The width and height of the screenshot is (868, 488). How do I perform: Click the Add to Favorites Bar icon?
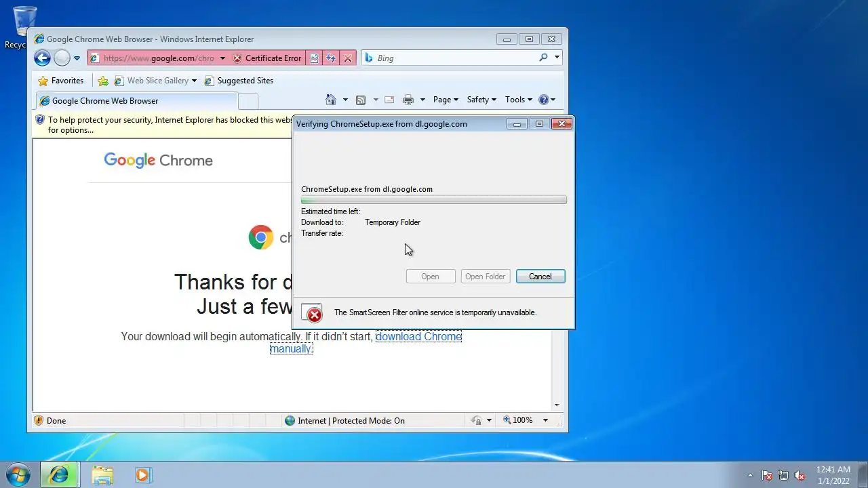pos(103,81)
